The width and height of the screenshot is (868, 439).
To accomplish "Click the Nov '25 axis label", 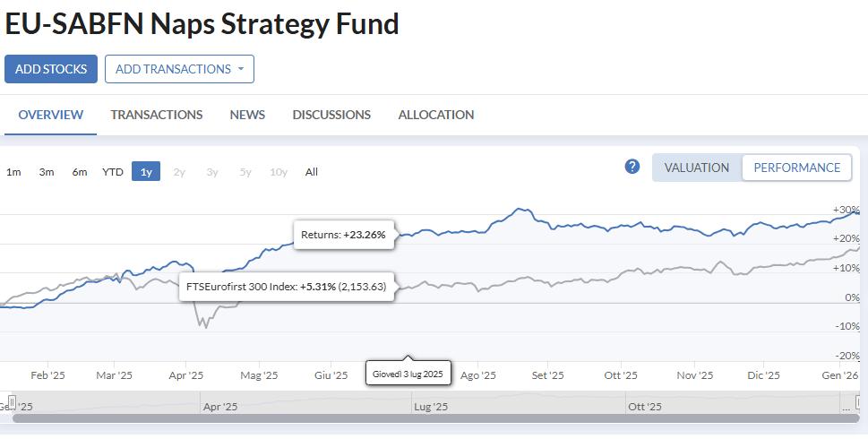I will [695, 375].
